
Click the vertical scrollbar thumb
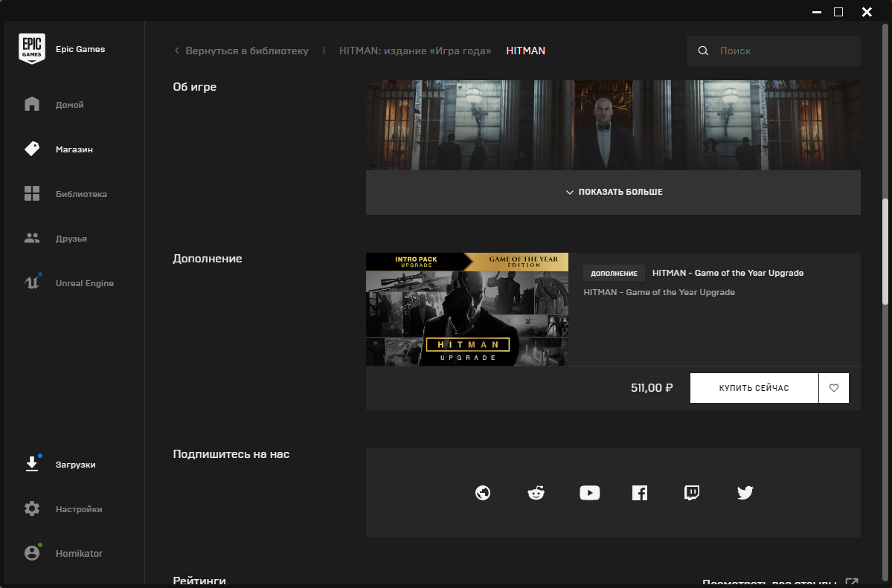click(885, 251)
